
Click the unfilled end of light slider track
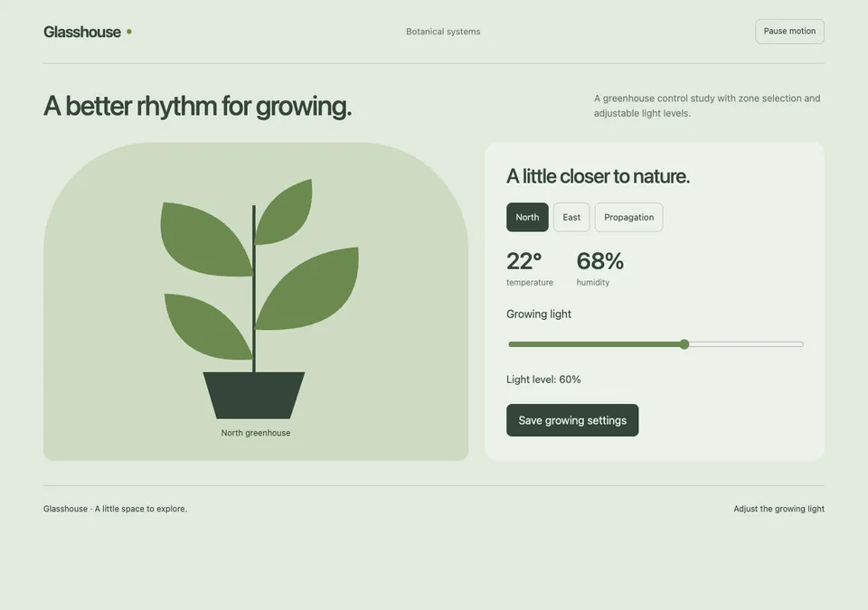pyautogui.click(x=746, y=344)
